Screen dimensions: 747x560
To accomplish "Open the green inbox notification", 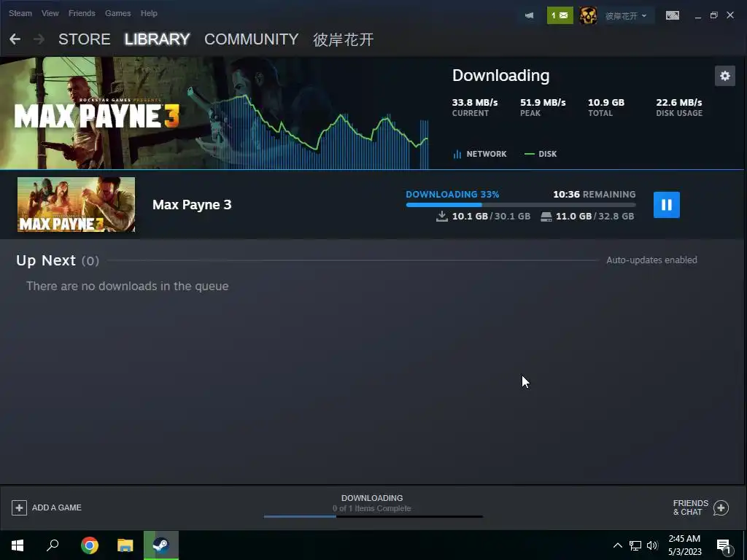I will point(560,15).
